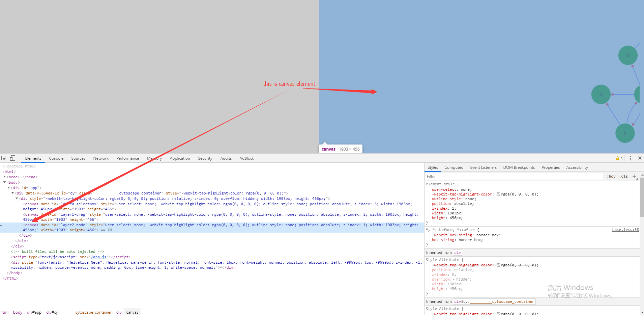Click the color swatch beside rgba(0, 0, 0, 0)
The width and height of the screenshot is (644, 315).
point(498,194)
